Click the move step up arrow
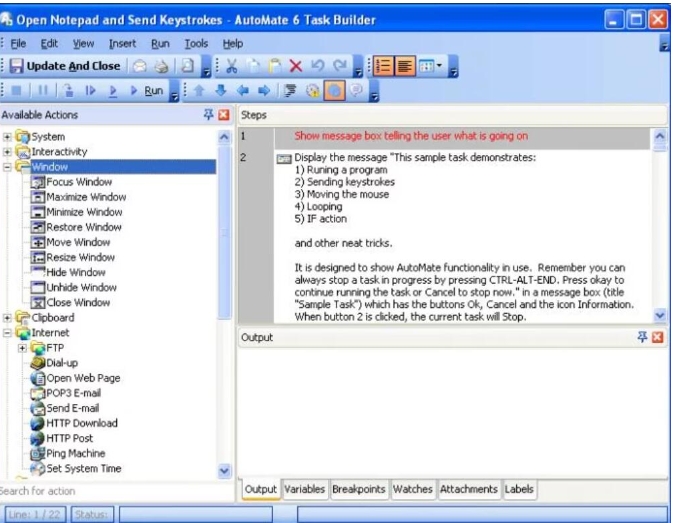Viewport: 673px width, 523px height. coord(199,91)
